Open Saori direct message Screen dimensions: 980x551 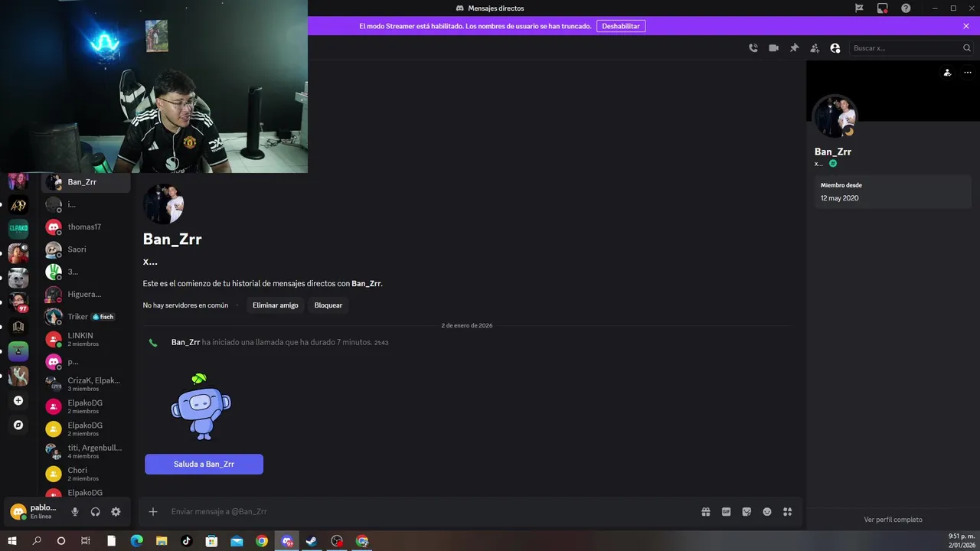pos(87,249)
